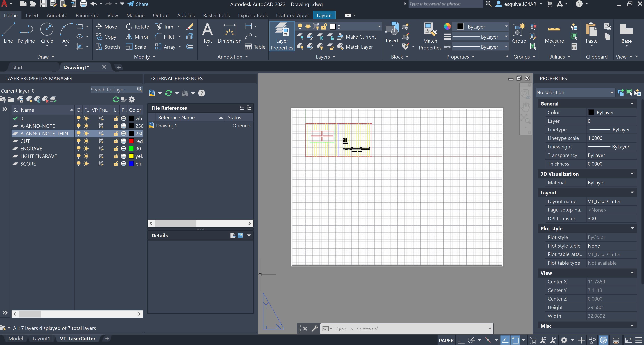Click the blue color swatch of SCORE layer
Screen dimensions: 644x345
pyautogui.click(x=131, y=164)
